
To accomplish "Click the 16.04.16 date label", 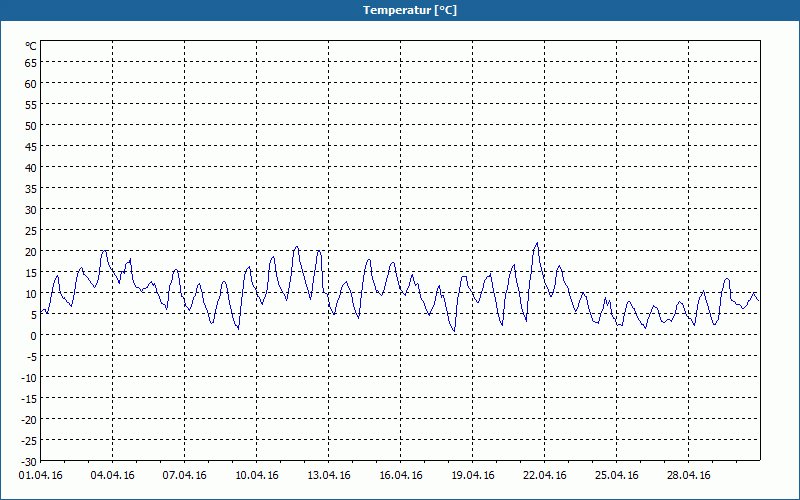I will click(401, 476).
